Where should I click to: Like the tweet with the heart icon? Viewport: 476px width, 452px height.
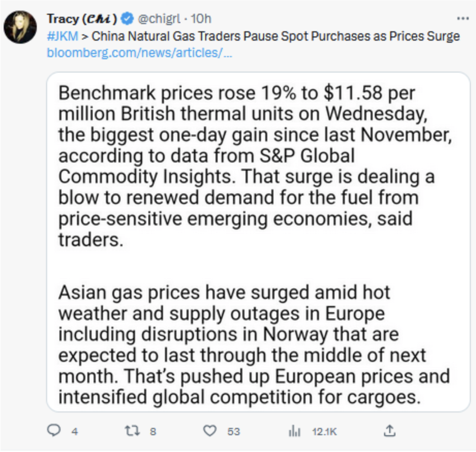210,431
